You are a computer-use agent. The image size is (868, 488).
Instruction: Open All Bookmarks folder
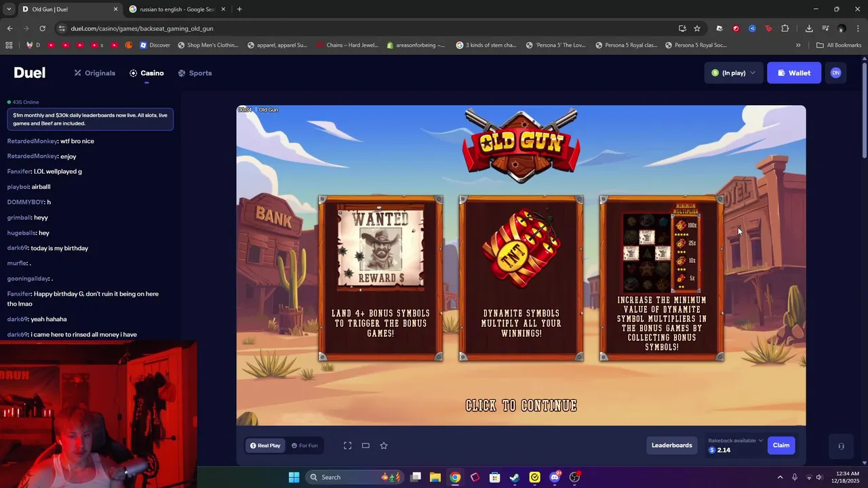(839, 45)
